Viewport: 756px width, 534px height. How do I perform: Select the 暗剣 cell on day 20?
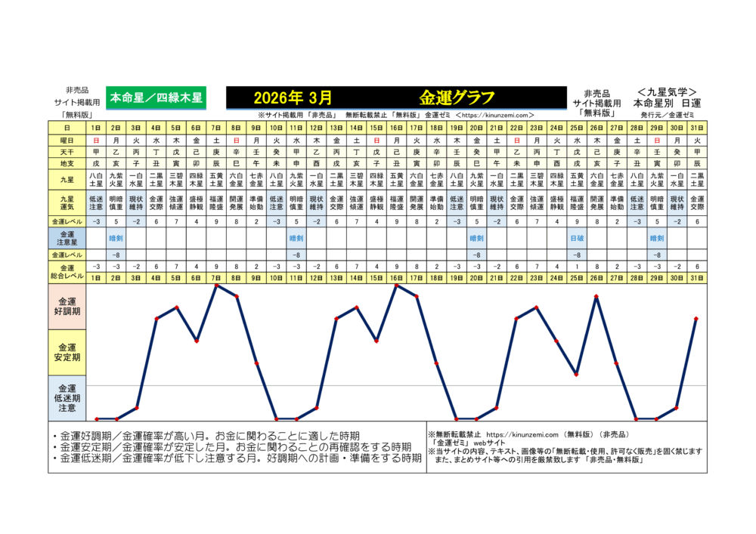476,238
